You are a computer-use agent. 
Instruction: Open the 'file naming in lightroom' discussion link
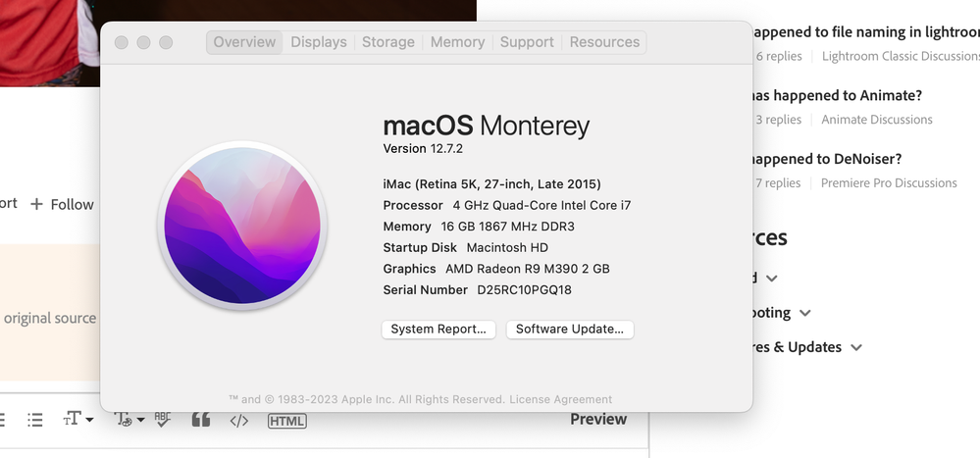(864, 31)
